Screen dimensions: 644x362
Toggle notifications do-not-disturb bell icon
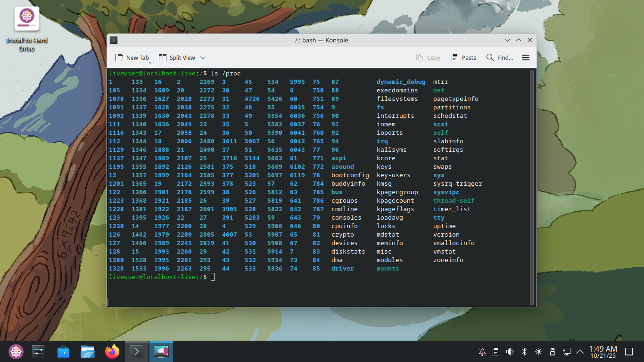pos(482,352)
